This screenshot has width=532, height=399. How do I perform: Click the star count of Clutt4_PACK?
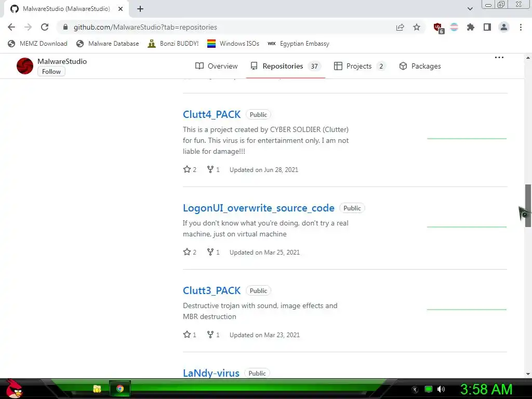pos(190,169)
